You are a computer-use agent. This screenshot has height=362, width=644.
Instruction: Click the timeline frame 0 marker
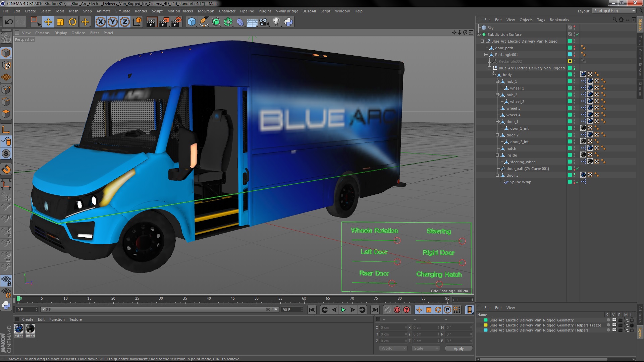click(x=18, y=298)
